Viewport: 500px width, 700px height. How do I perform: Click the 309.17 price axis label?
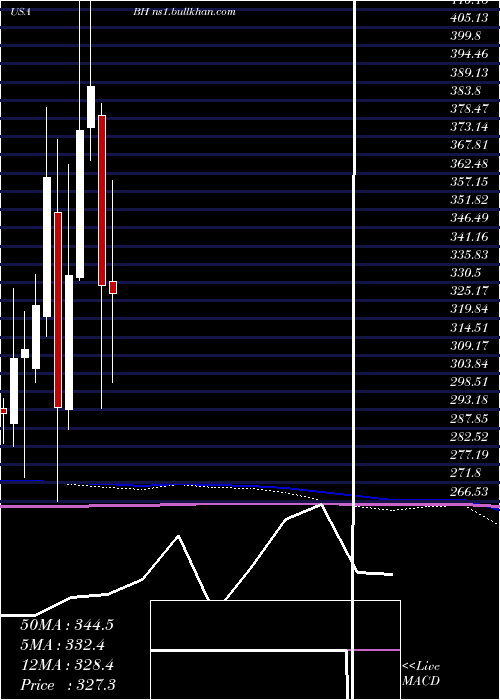(469, 346)
